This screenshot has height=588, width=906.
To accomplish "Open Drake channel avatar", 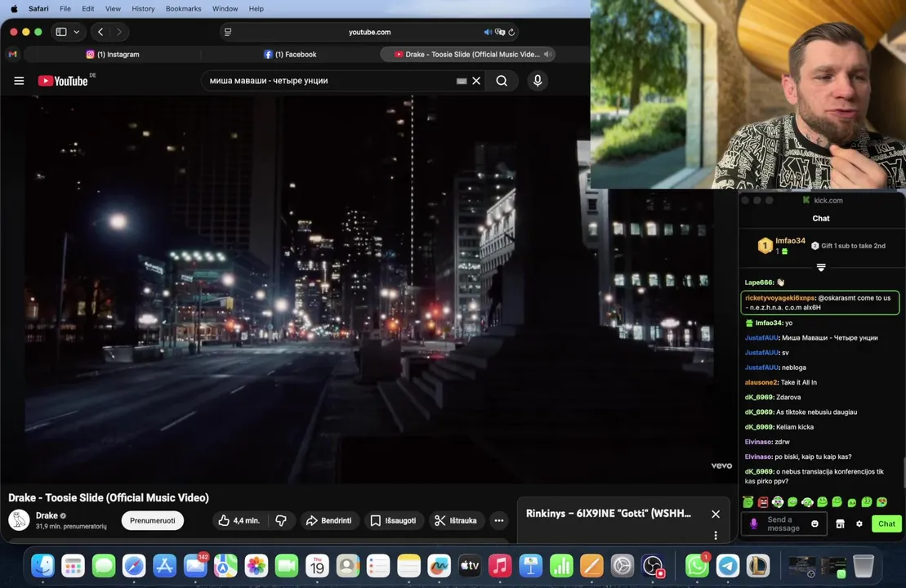I will pyautogui.click(x=19, y=520).
